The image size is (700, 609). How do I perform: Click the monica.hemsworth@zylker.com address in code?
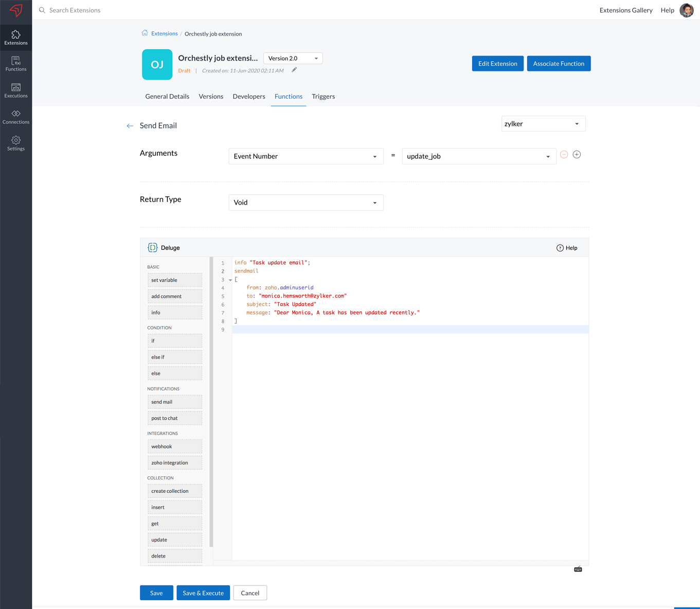(303, 296)
